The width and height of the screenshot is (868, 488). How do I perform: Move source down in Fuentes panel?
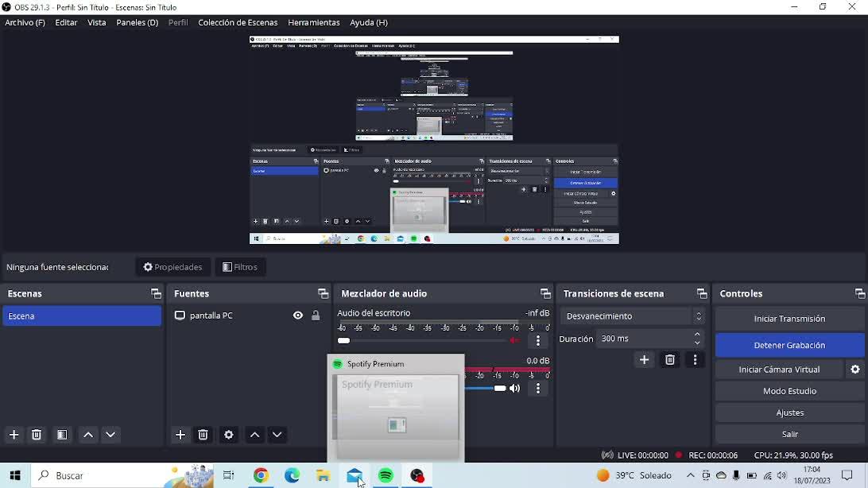point(277,435)
